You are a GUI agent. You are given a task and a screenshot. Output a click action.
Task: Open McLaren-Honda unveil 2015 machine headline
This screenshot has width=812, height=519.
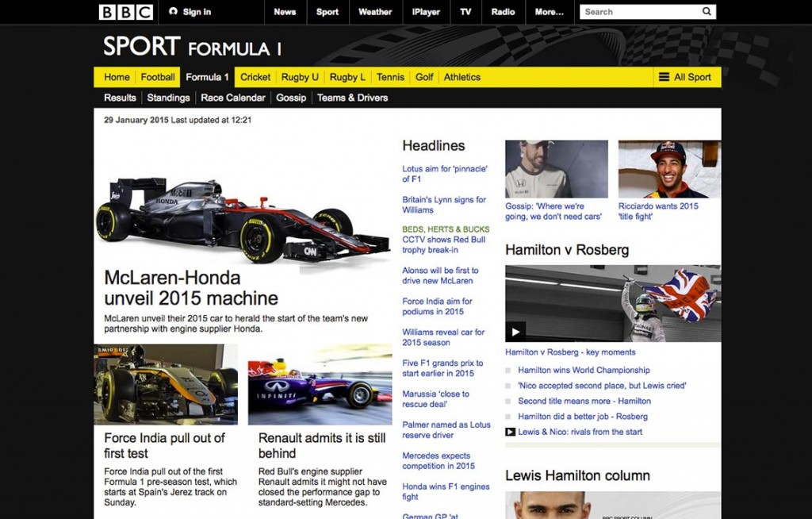coord(191,288)
